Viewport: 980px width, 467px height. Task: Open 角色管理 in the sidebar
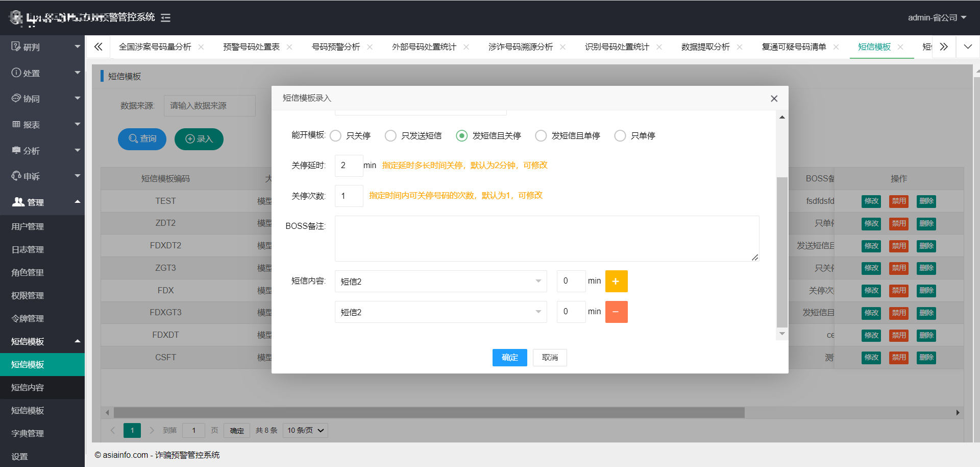(x=42, y=272)
